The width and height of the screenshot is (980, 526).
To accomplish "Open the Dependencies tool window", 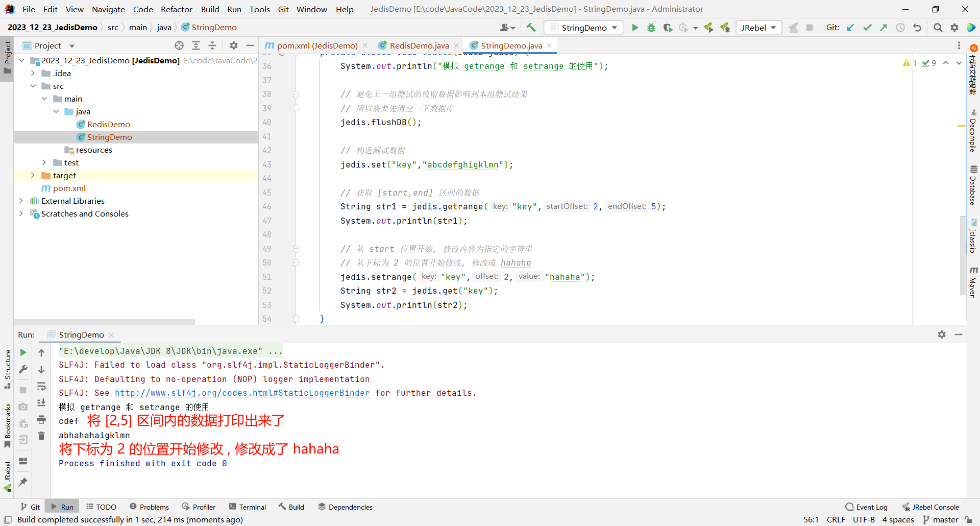I will [x=346, y=507].
